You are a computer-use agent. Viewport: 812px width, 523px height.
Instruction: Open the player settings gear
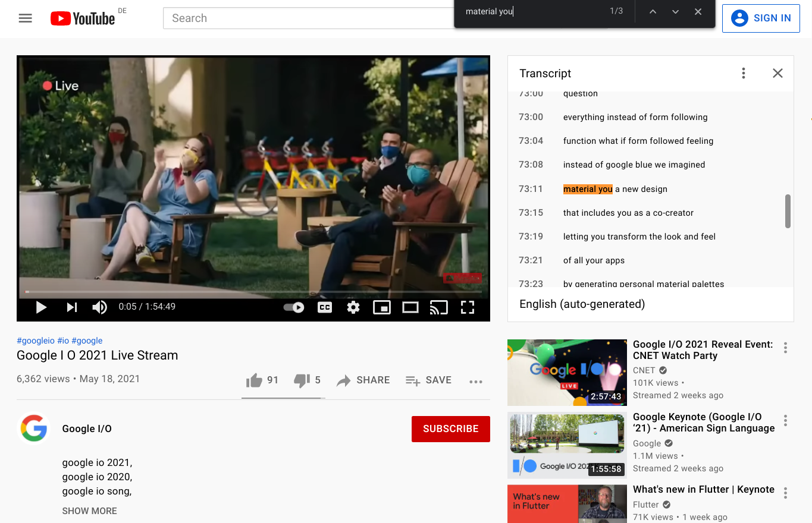pos(353,307)
